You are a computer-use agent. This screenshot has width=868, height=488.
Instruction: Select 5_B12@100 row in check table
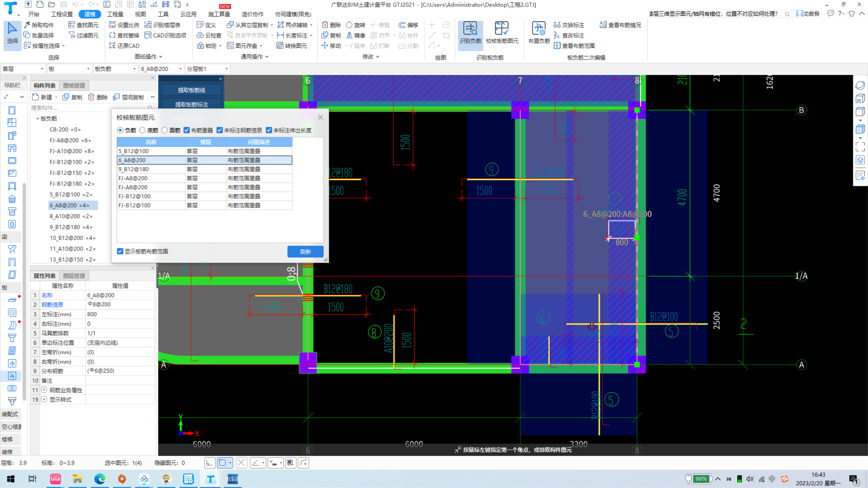pyautogui.click(x=204, y=151)
